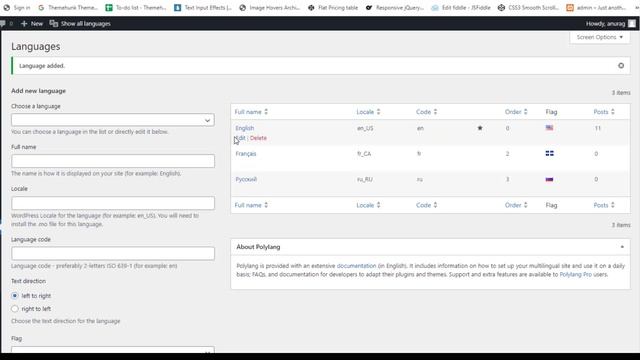Click Edit under English

tap(240, 138)
